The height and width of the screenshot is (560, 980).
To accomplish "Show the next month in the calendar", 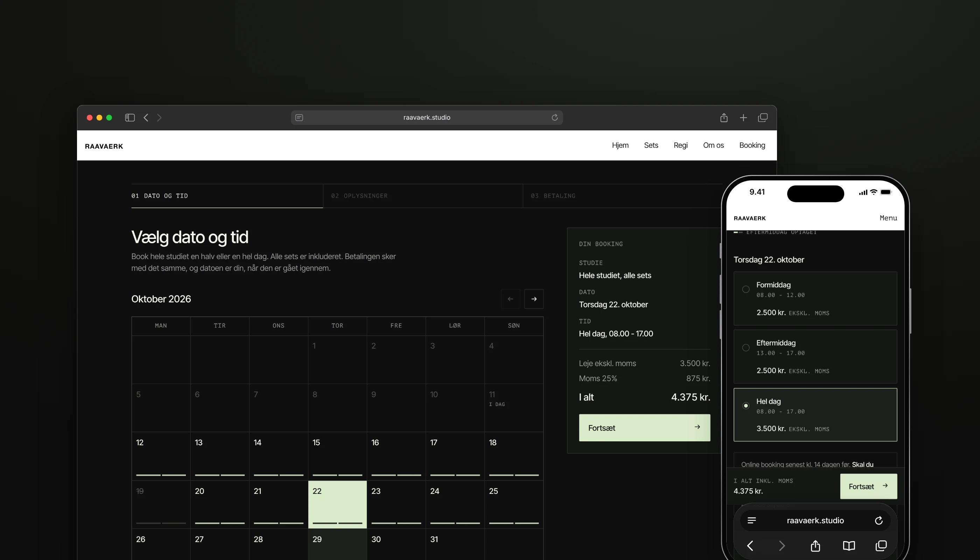I will pos(534,299).
